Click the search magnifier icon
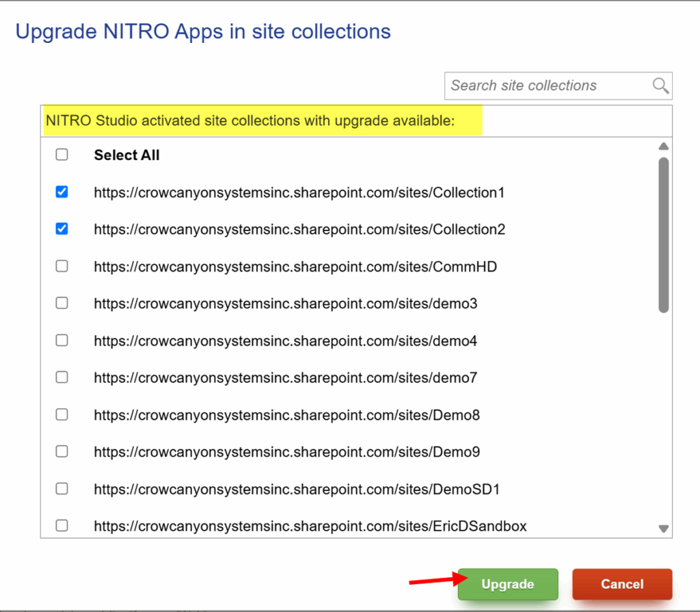The width and height of the screenshot is (700, 612). coord(660,85)
